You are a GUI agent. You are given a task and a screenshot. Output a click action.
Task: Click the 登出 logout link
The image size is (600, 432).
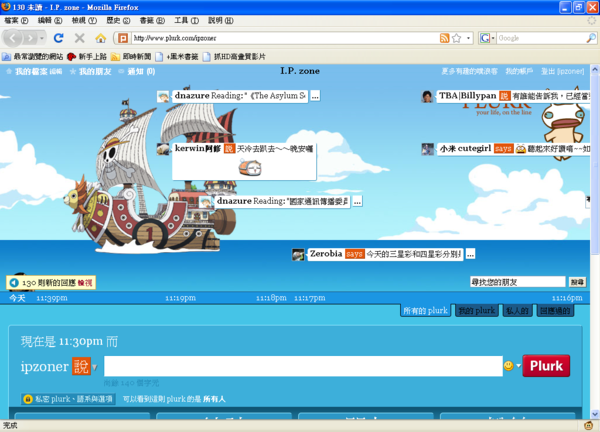[562, 72]
